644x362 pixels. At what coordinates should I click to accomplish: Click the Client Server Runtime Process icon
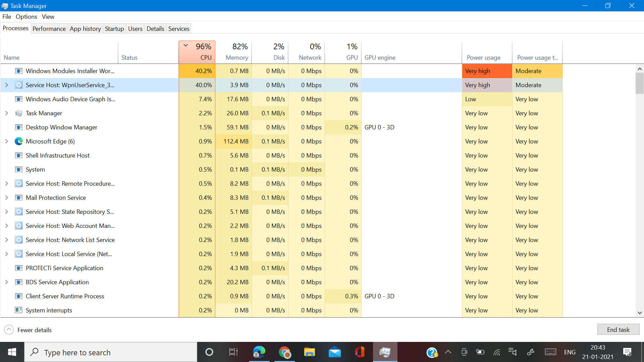tap(19, 296)
